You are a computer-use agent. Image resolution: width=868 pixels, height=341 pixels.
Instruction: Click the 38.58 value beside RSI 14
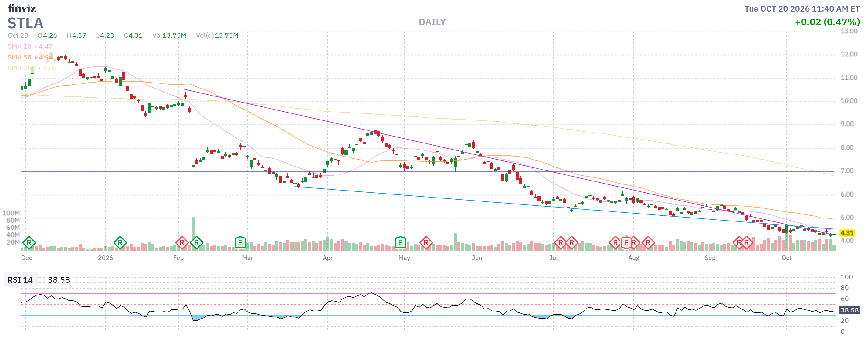point(59,280)
